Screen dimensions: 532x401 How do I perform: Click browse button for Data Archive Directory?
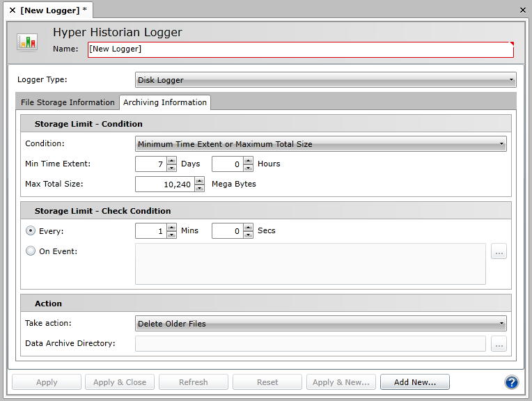pyautogui.click(x=499, y=343)
